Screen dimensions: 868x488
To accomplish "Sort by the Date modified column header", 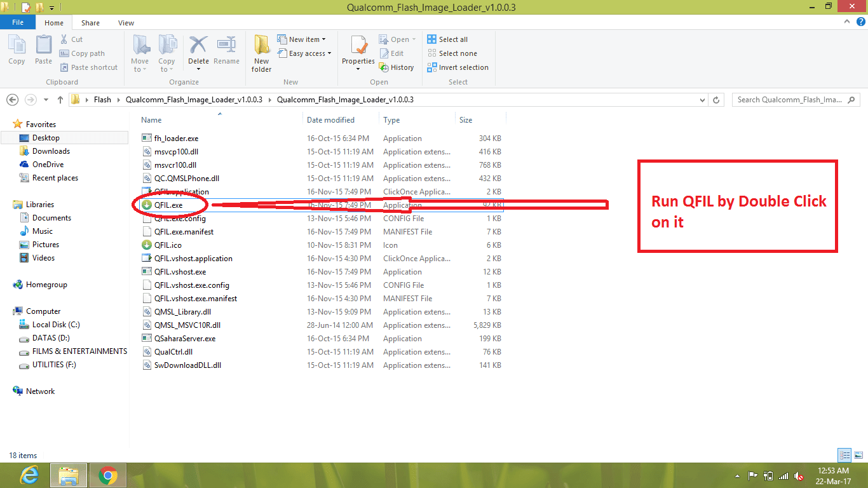I will pyautogui.click(x=330, y=119).
